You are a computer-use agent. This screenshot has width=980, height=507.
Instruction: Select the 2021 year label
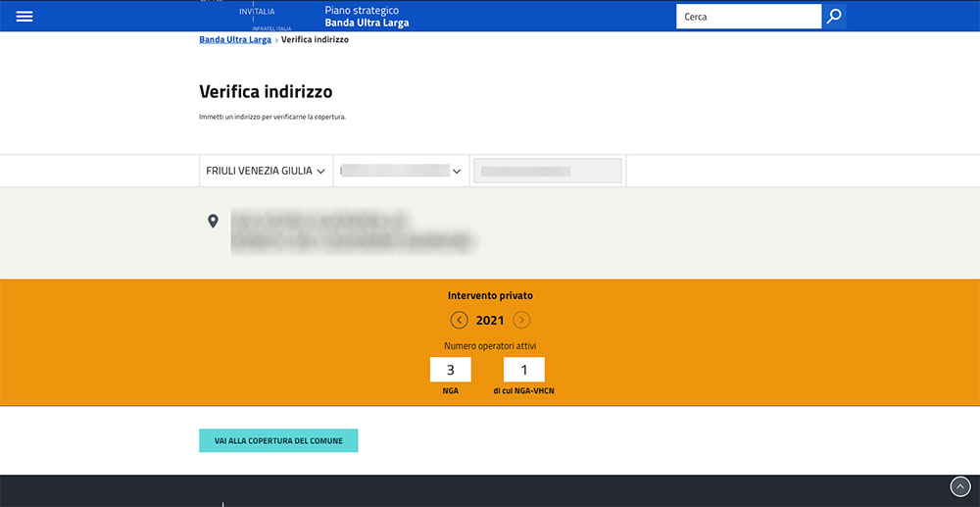490,320
